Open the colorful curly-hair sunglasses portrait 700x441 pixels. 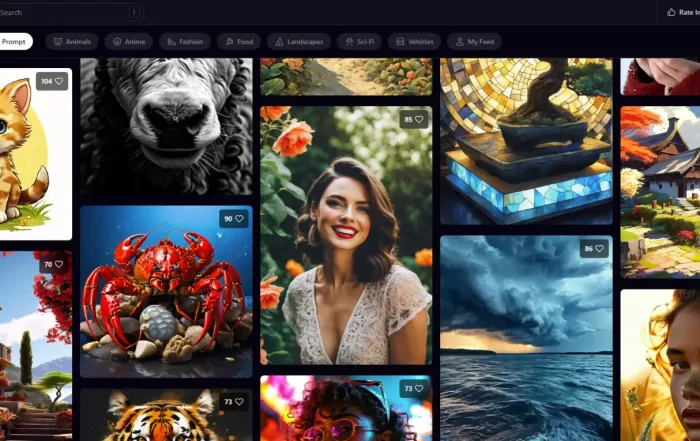pyautogui.click(x=346, y=408)
